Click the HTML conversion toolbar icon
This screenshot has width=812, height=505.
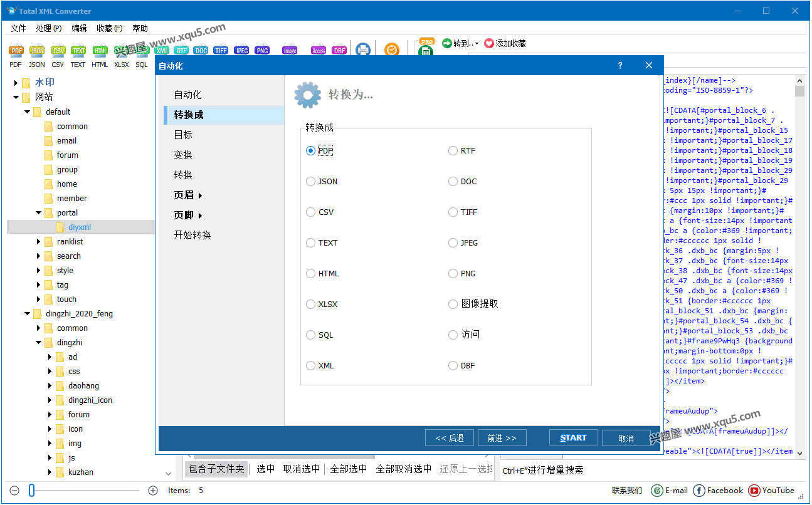[x=100, y=51]
